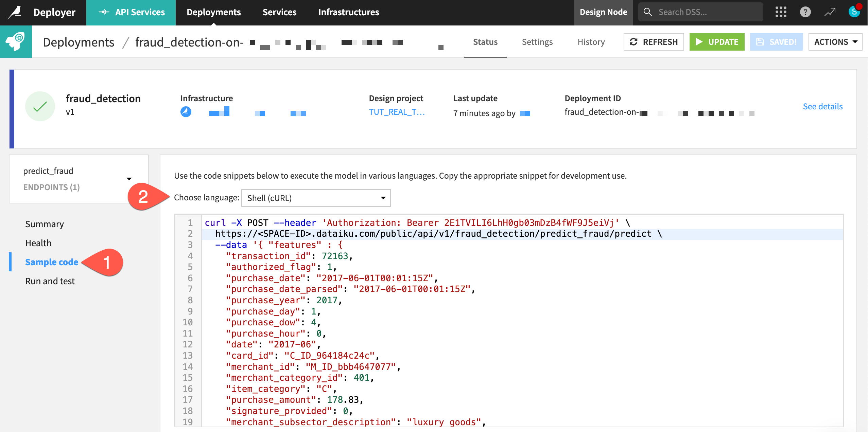Click the v1 version label
868x432 pixels.
(70, 112)
